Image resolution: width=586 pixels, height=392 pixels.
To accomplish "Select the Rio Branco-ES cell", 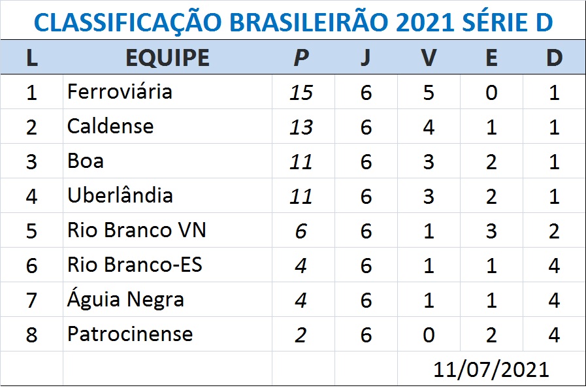I will tap(135, 265).
